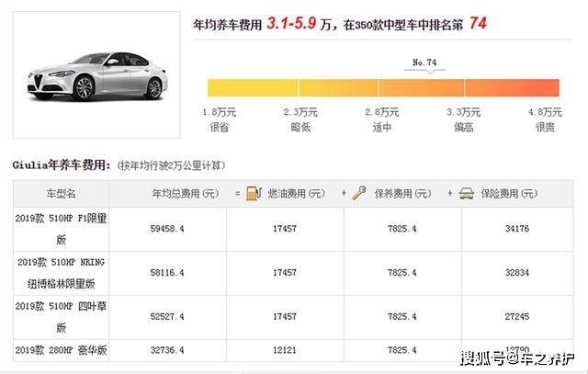
Task: Click the 1.8万元 很省 scale label
Action: pyautogui.click(x=220, y=119)
